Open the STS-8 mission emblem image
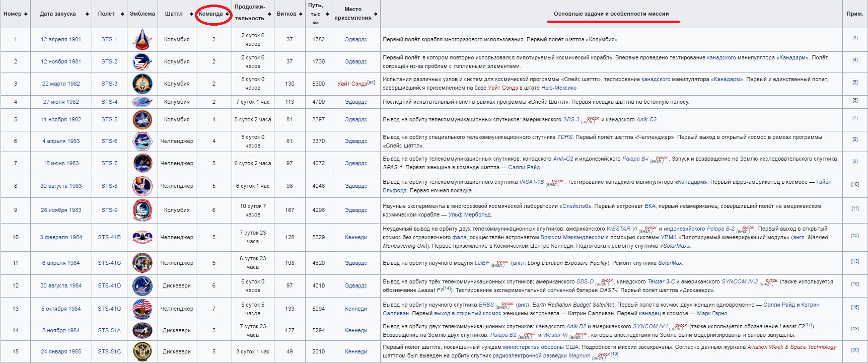This screenshot has width=868, height=363. tap(142, 186)
